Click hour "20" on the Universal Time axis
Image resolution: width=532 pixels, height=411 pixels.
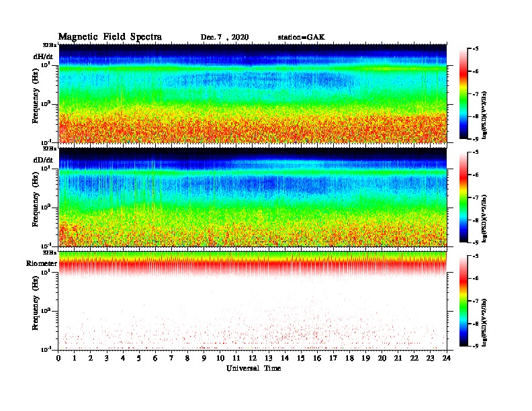[x=382, y=358]
